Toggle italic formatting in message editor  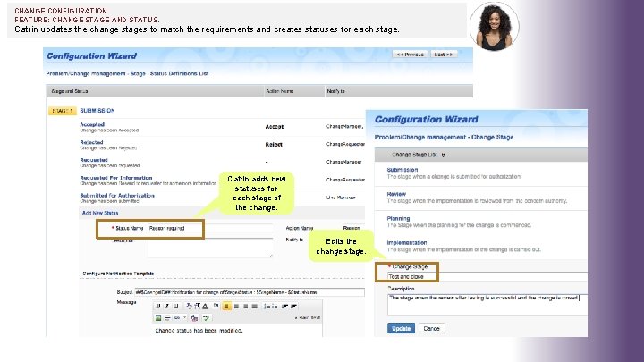tap(166, 306)
